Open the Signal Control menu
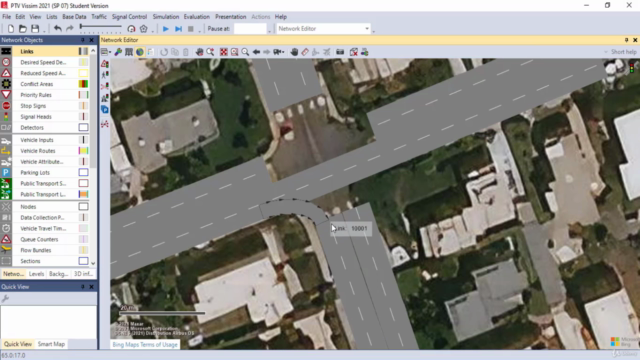This screenshot has width=640, height=360. click(x=129, y=17)
